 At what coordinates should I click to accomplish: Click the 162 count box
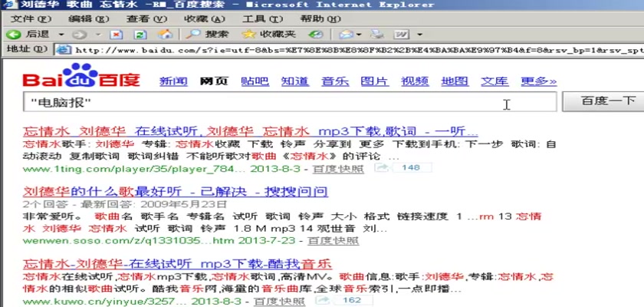(x=352, y=300)
